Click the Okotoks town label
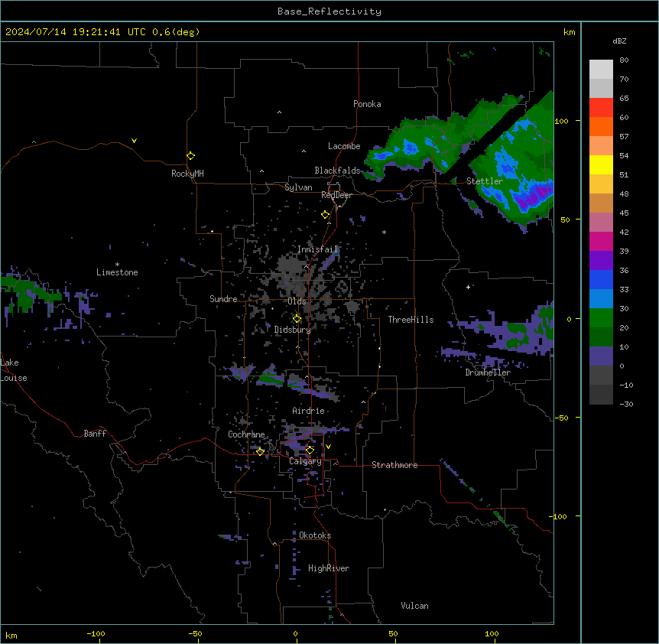Viewport: 659px width, 644px height. (x=315, y=535)
